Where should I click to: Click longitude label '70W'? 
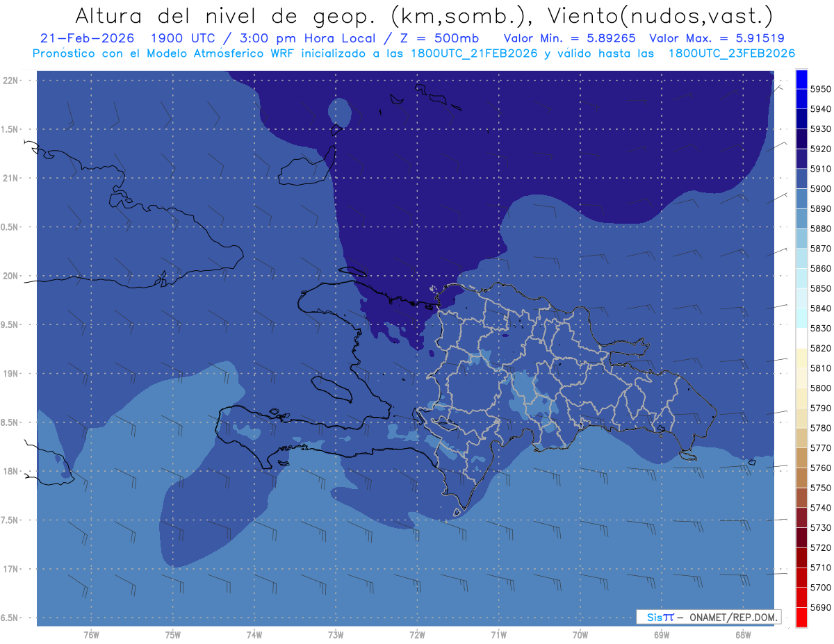(x=580, y=634)
